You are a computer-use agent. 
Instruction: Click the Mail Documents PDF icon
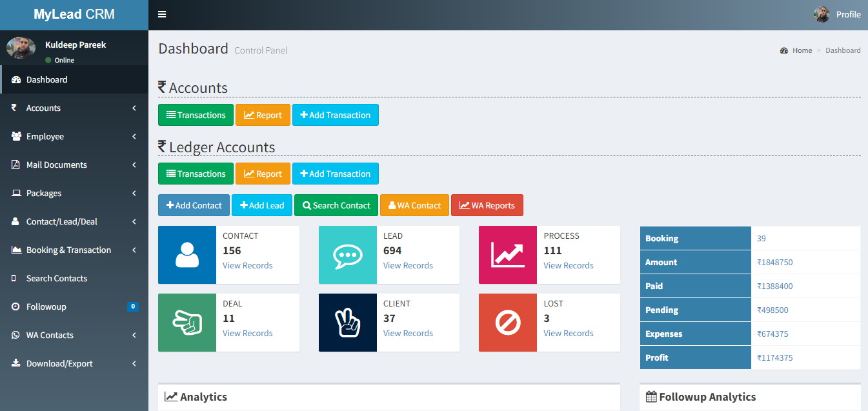(x=15, y=165)
